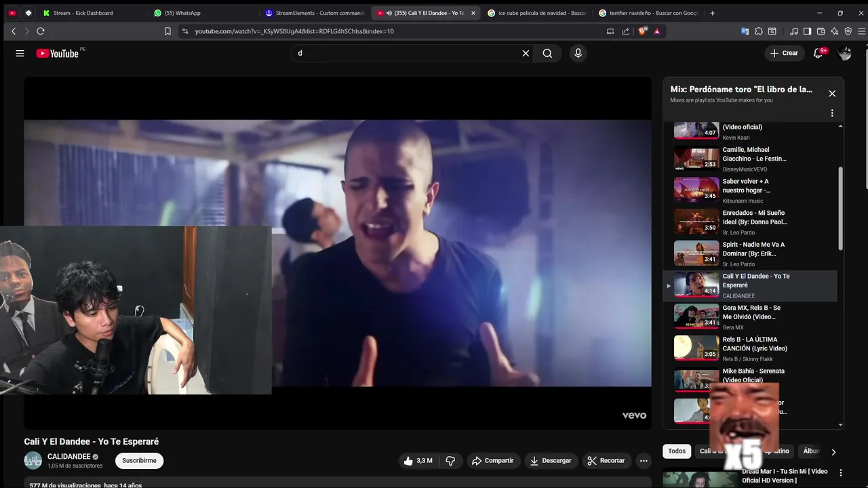The image size is (868, 488).
Task: Click the verified badge next to CALIDANDEE
Action: [x=96, y=457]
